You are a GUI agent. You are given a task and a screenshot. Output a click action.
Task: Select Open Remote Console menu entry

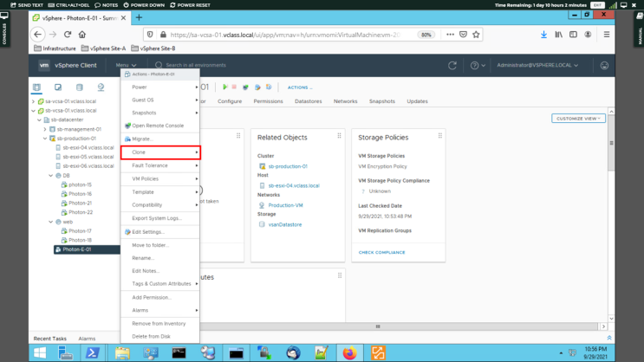coord(160,126)
